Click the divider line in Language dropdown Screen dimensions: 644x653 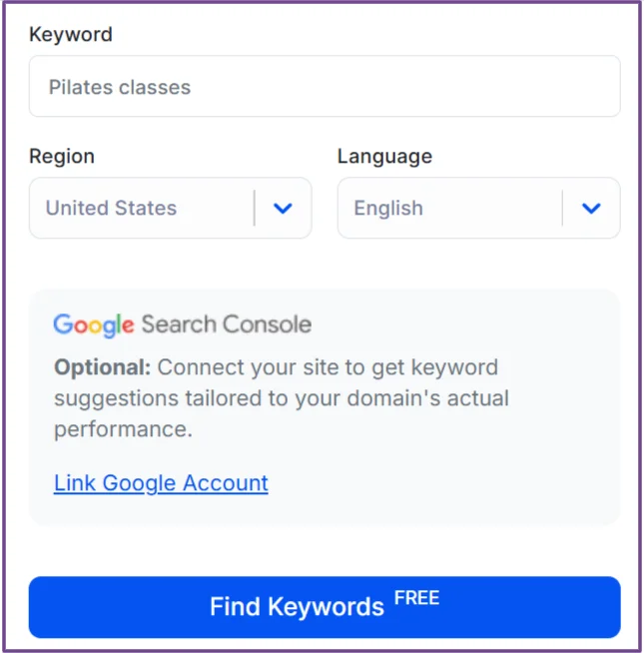(x=563, y=209)
